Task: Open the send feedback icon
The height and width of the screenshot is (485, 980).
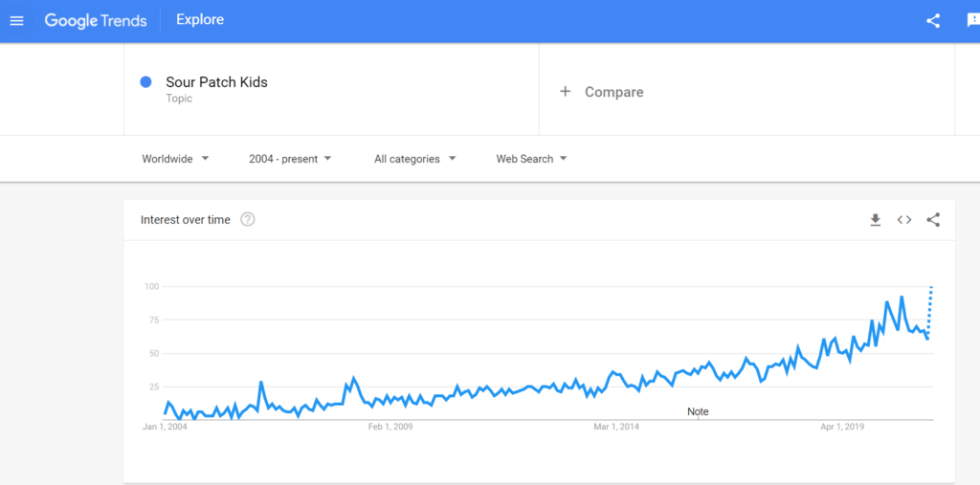Action: pos(973,21)
